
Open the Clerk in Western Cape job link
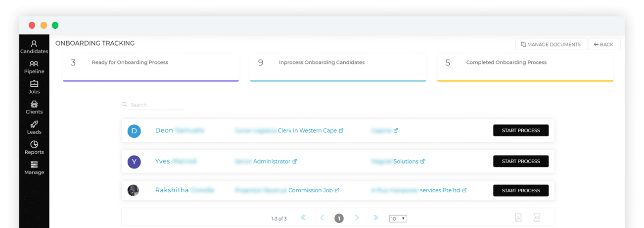[307, 131]
